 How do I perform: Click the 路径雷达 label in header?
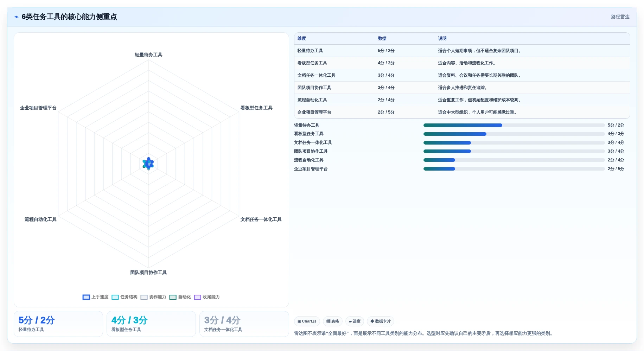point(620,17)
